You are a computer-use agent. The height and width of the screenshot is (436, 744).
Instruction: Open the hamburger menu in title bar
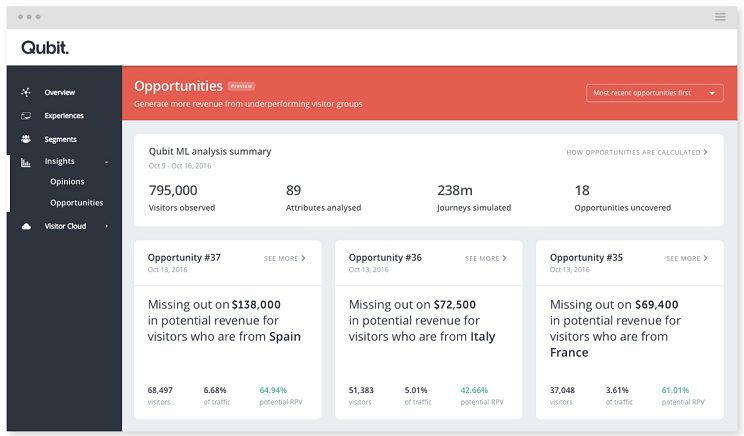pyautogui.click(x=720, y=17)
